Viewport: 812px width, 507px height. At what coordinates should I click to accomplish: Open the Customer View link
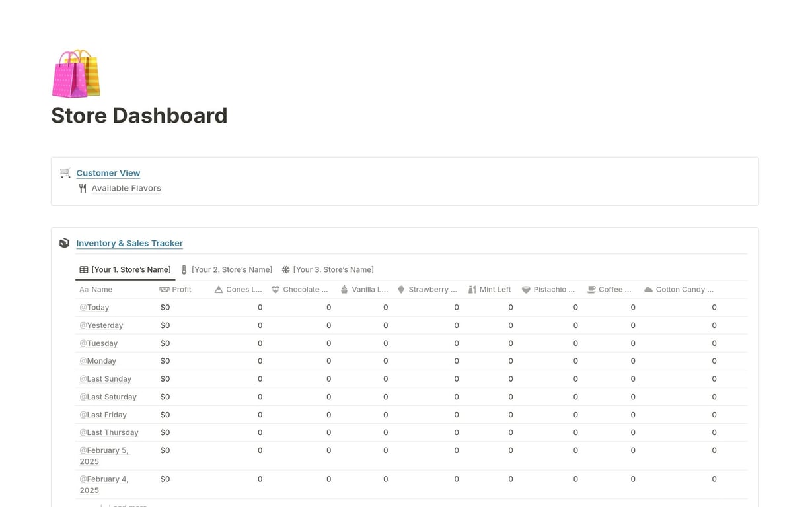[x=108, y=173]
